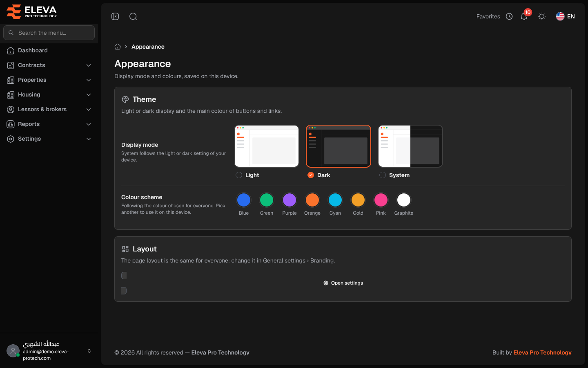Follow the orange Eleva Pro Technology footer link
588x368 pixels.
pyautogui.click(x=542, y=352)
